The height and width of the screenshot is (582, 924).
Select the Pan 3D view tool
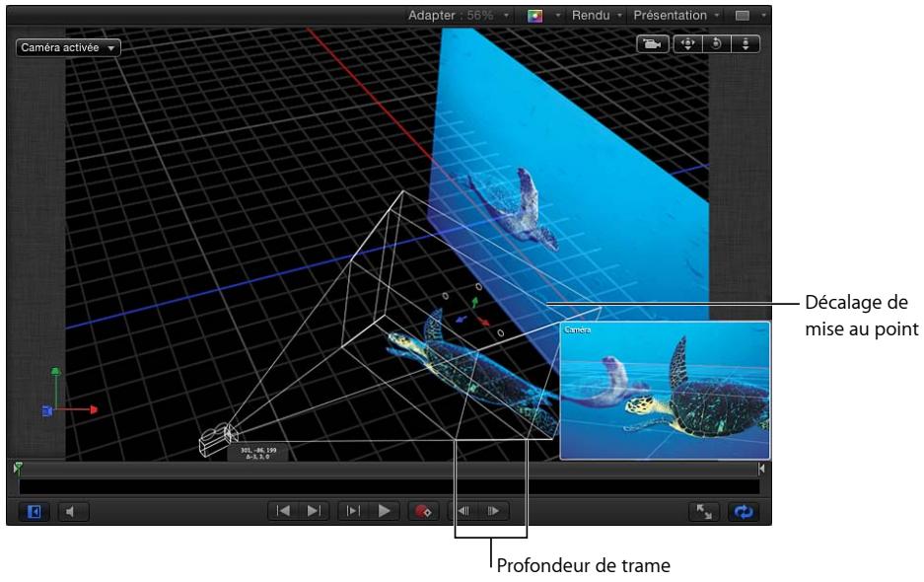[687, 44]
